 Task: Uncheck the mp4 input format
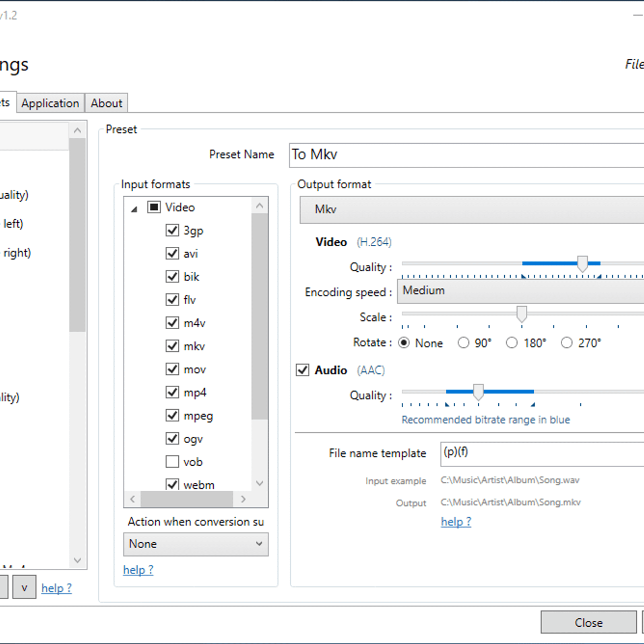point(172,392)
